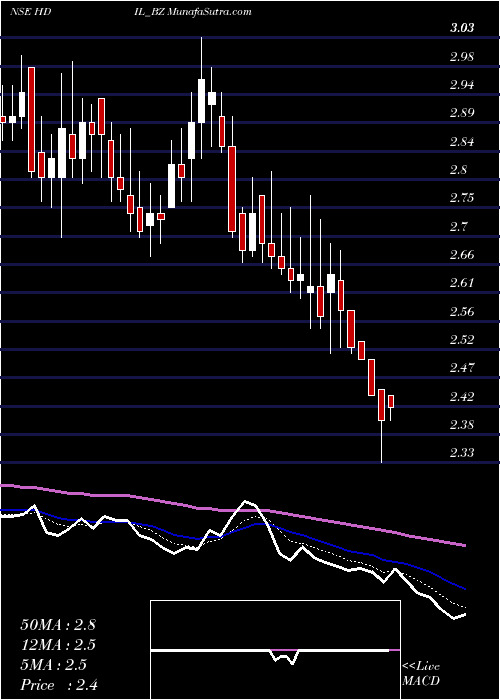This screenshot has width=500, height=700.
Task: Click inside the MACD histogram panel
Action: [x=275, y=650]
